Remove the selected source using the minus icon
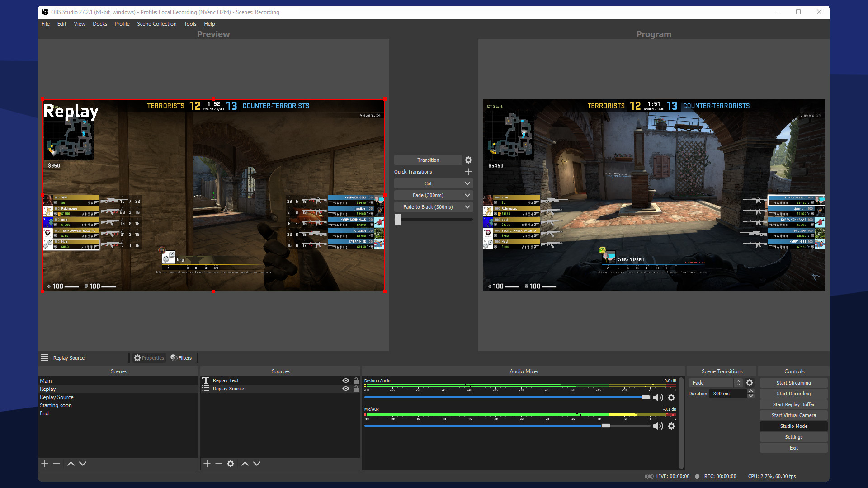The image size is (868, 488). tap(219, 463)
